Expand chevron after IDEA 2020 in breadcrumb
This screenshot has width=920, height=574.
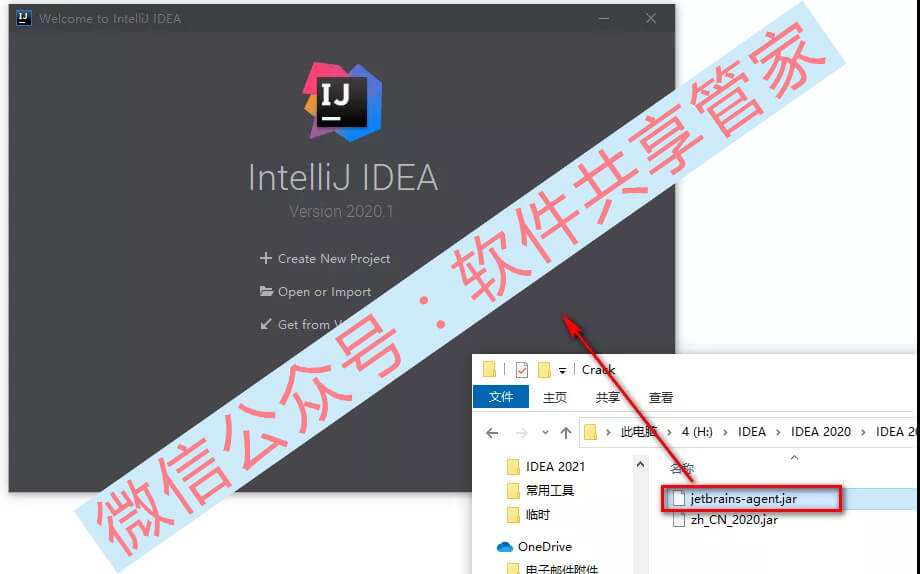point(863,433)
